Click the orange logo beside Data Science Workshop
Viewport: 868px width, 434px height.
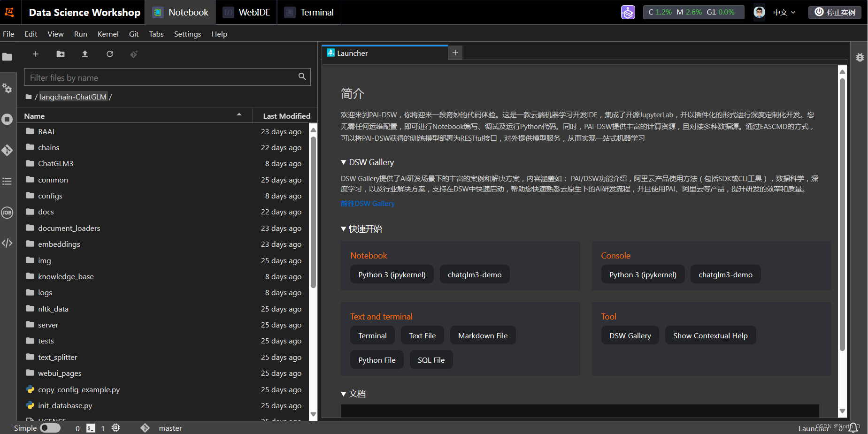tap(9, 12)
